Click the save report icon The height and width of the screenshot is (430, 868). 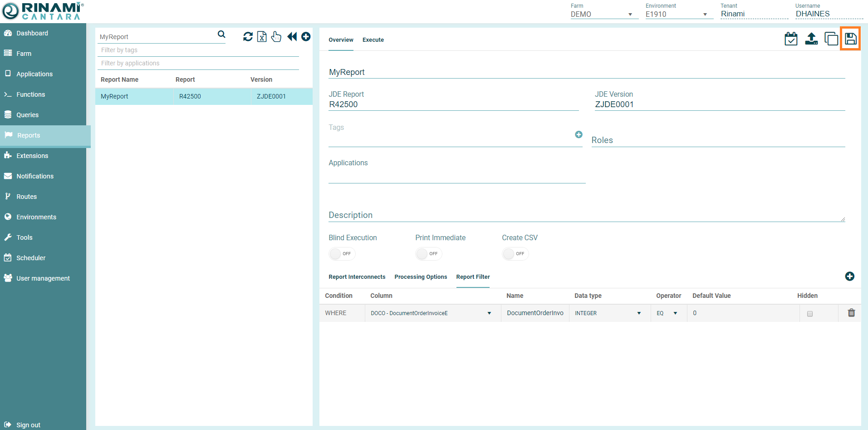coord(850,39)
